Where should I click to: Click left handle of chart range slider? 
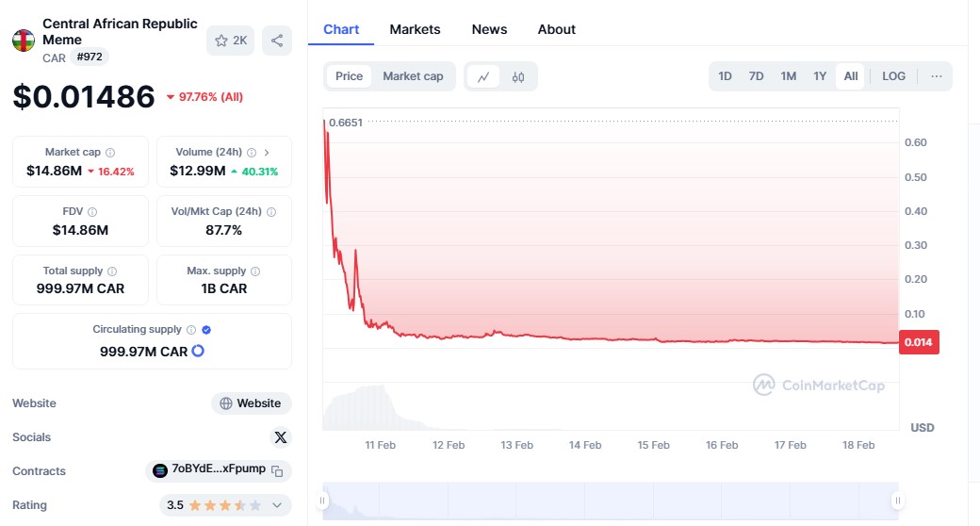point(323,501)
